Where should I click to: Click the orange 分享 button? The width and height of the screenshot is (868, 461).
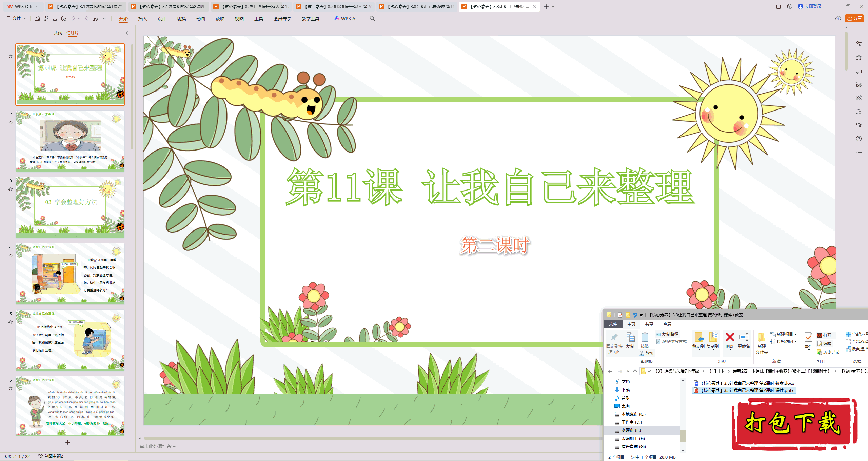[x=854, y=18]
